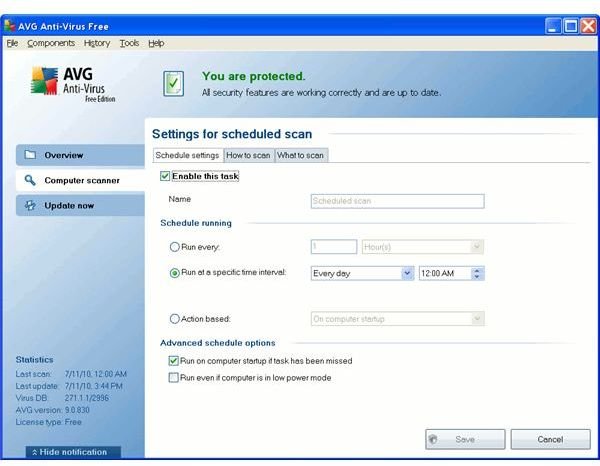
Task: Open the Components menu
Action: 51,43
